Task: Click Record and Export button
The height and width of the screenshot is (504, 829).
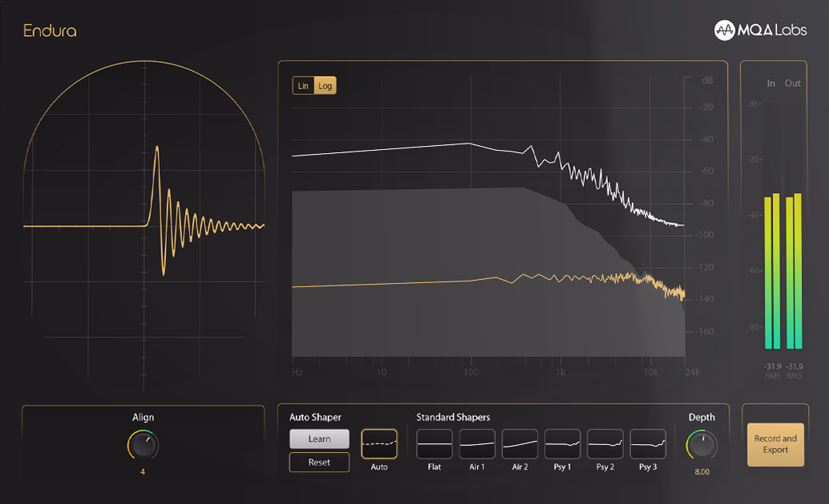Action: (x=776, y=444)
